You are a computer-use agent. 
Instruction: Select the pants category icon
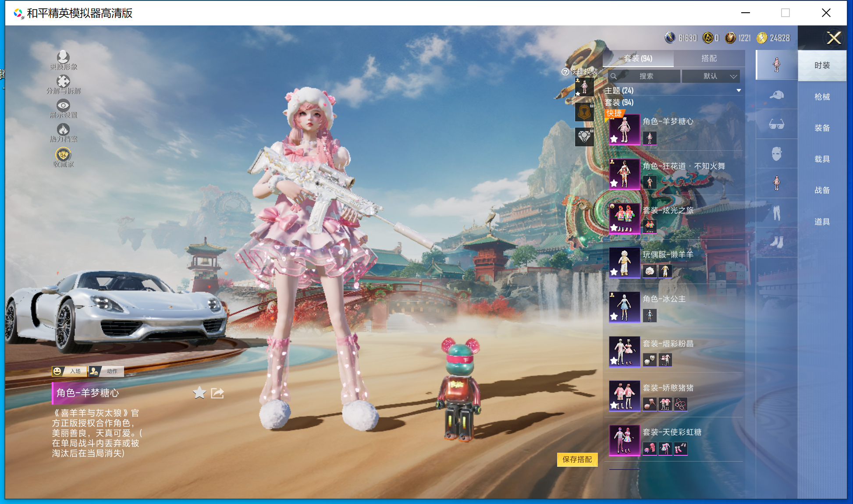776,213
